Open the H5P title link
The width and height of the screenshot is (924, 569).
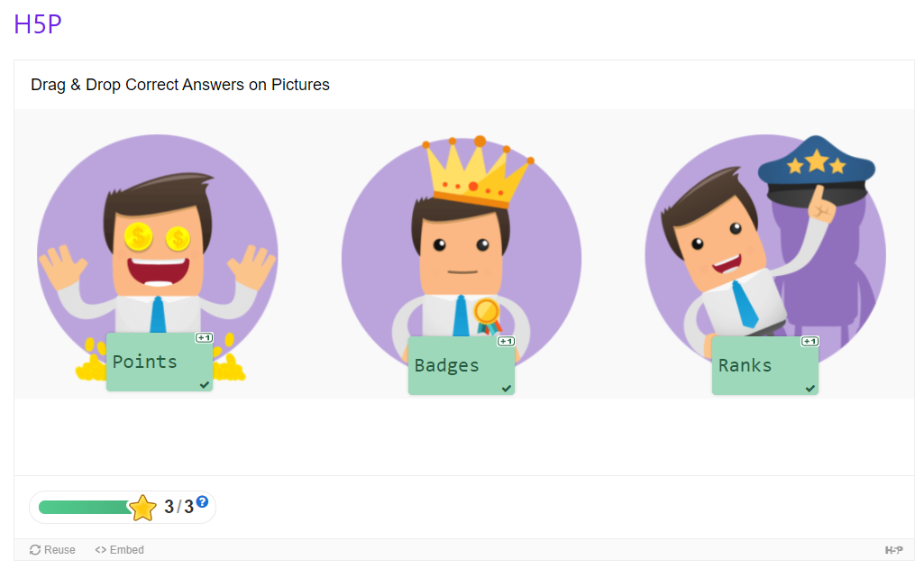pyautogui.click(x=38, y=25)
